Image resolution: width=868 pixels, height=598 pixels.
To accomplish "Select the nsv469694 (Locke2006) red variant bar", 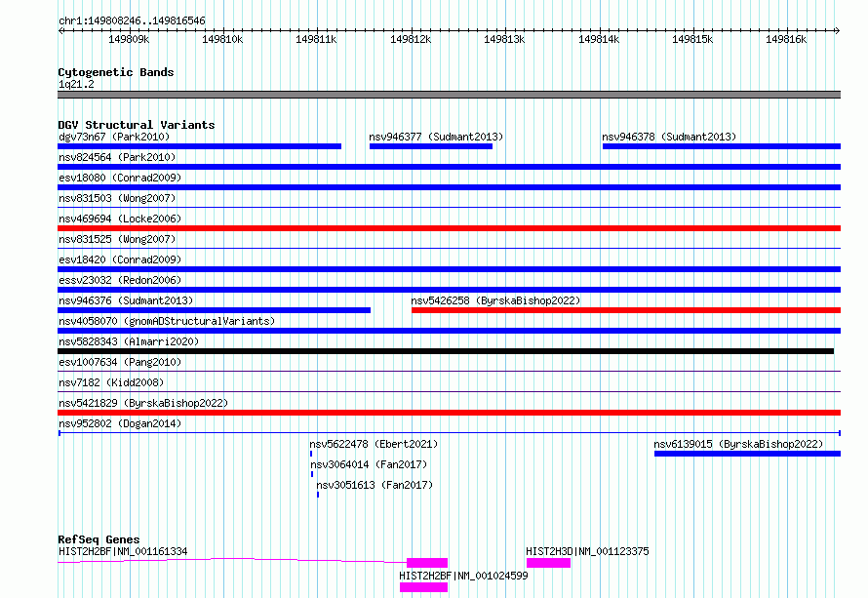I will pyautogui.click(x=449, y=228).
